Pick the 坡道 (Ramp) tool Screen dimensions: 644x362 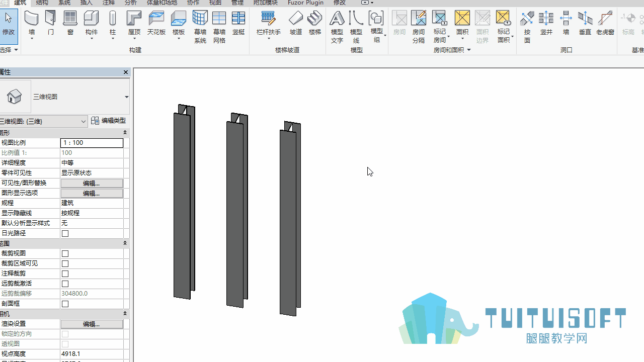point(296,24)
